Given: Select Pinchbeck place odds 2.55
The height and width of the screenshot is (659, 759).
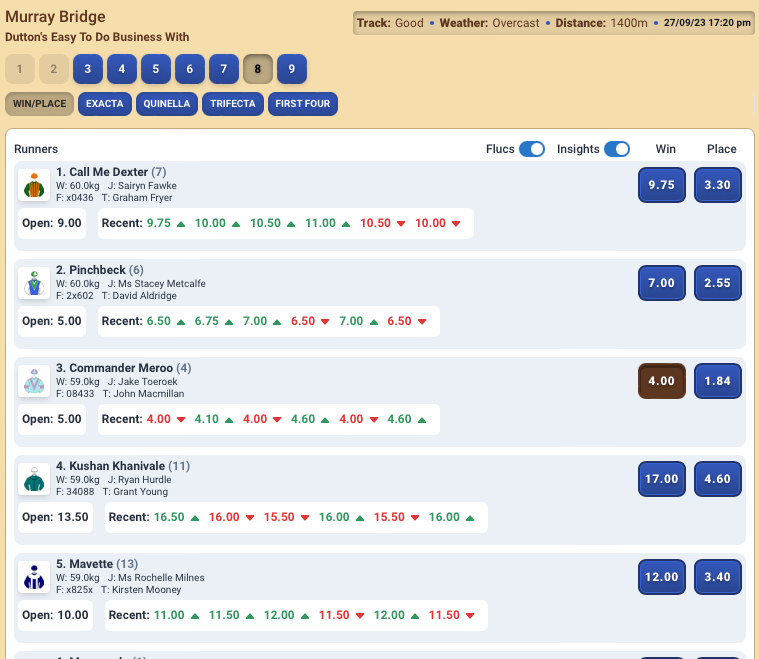Looking at the screenshot, I should (717, 283).
